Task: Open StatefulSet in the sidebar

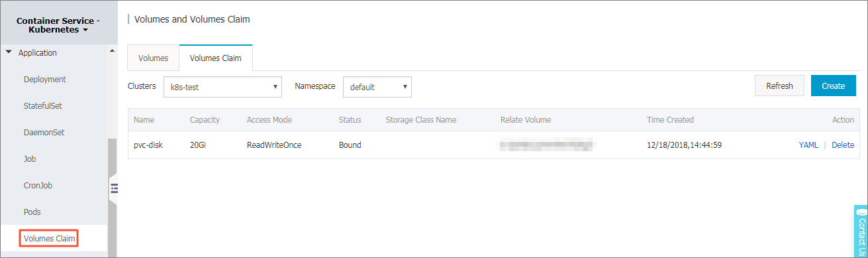Action: (43, 105)
